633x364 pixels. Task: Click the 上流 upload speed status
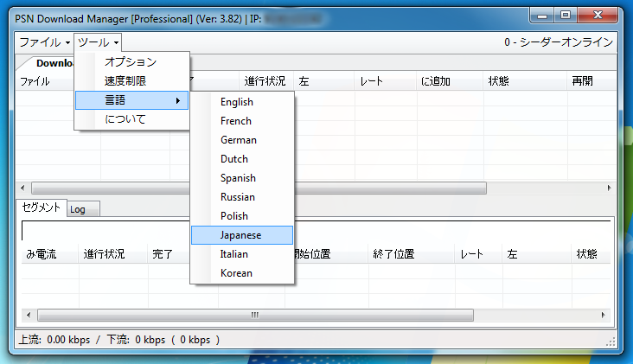(x=54, y=340)
